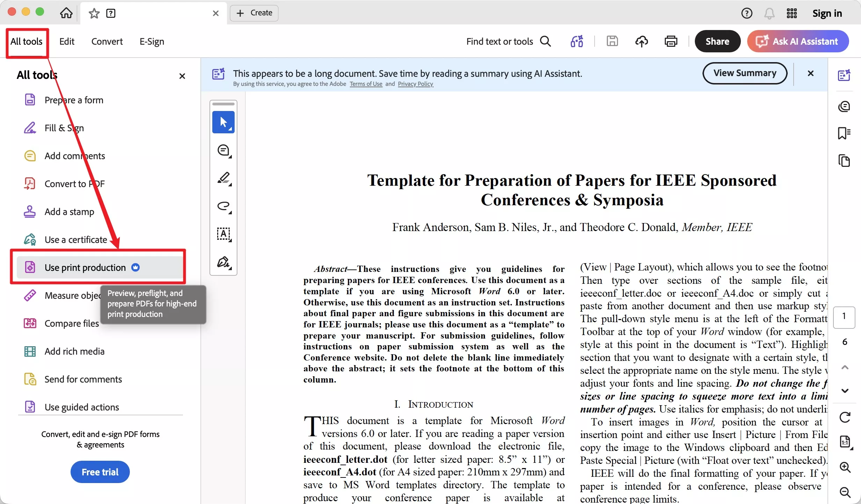Click the AI read-aloud icon in toolbar
The height and width of the screenshot is (504, 861).
(577, 41)
